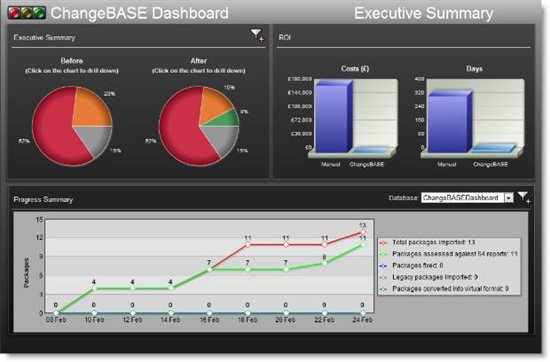
Task: Click the red legend marker for Total packages
Action: click(x=384, y=243)
